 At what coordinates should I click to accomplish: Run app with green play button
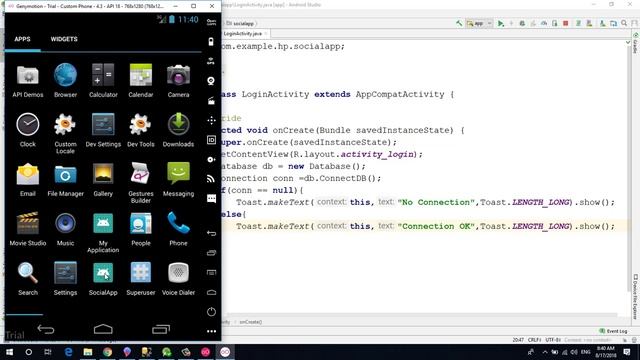click(x=501, y=23)
